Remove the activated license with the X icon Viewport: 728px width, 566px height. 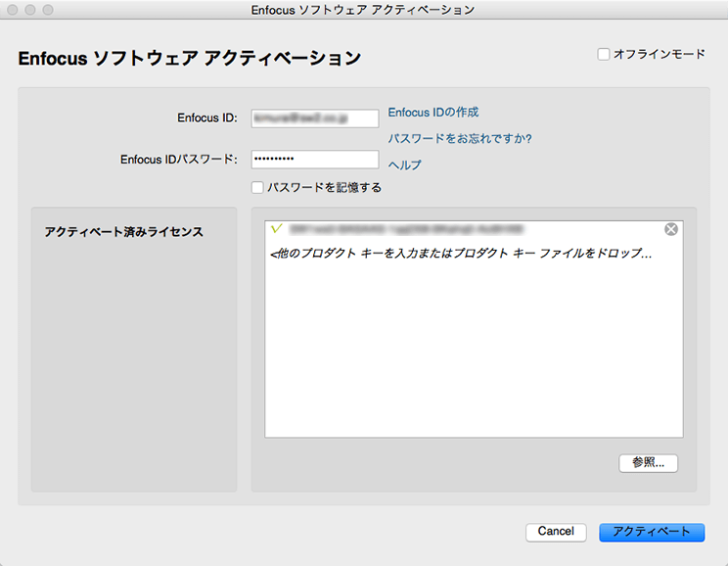pyautogui.click(x=670, y=229)
